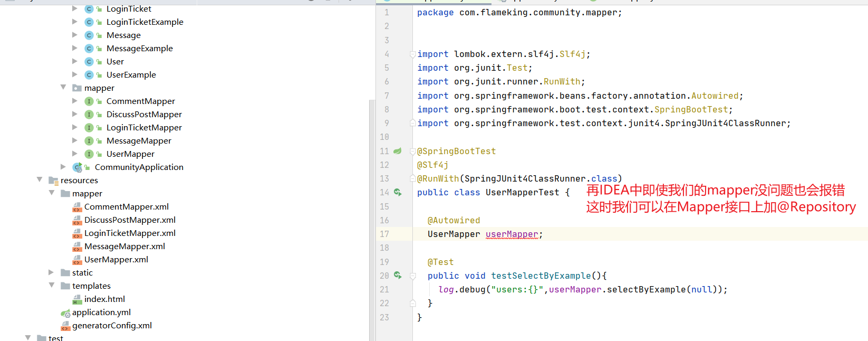Expand the static folder
The width and height of the screenshot is (868, 341).
[51, 272]
